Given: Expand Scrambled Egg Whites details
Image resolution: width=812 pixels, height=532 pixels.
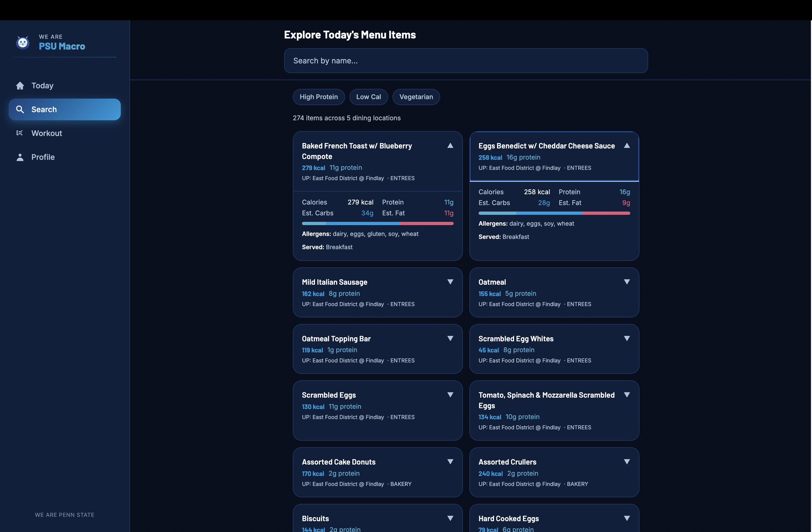Looking at the screenshot, I should 626,339.
